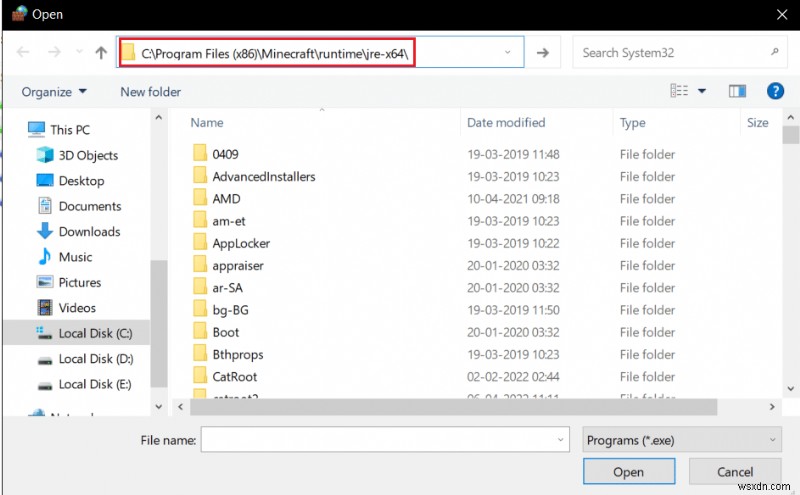Click the CatRoot folder icon
The width and height of the screenshot is (800, 495).
[x=200, y=376]
